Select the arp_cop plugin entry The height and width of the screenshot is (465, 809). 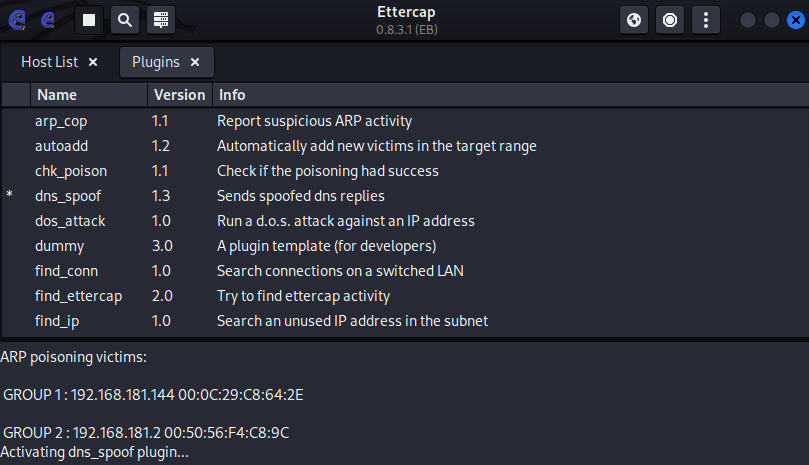pos(61,121)
